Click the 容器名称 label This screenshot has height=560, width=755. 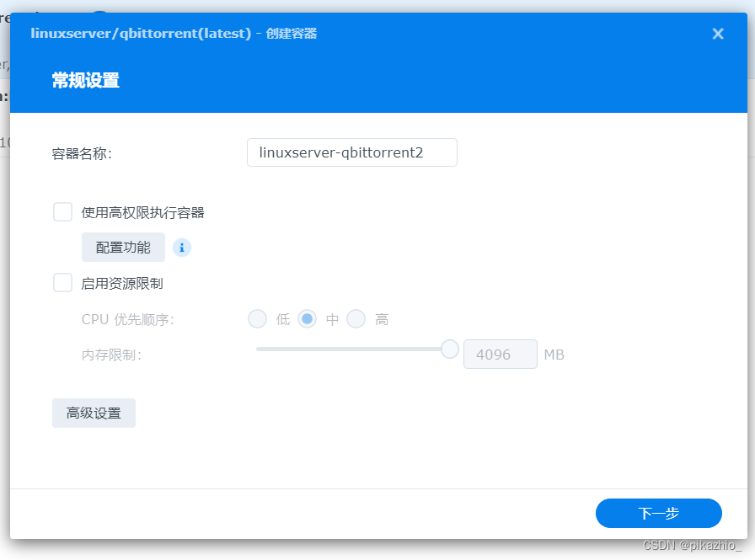[x=82, y=154]
